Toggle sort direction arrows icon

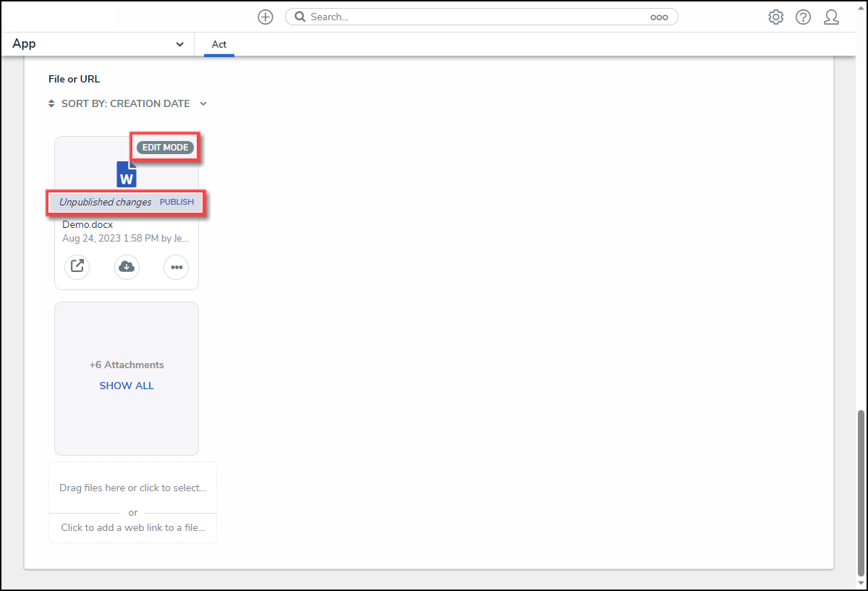[x=51, y=103]
